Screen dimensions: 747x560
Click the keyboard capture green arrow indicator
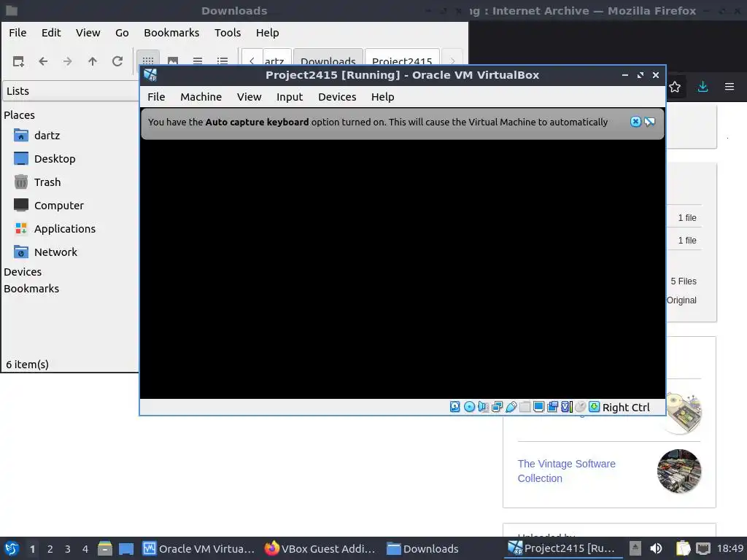click(594, 407)
